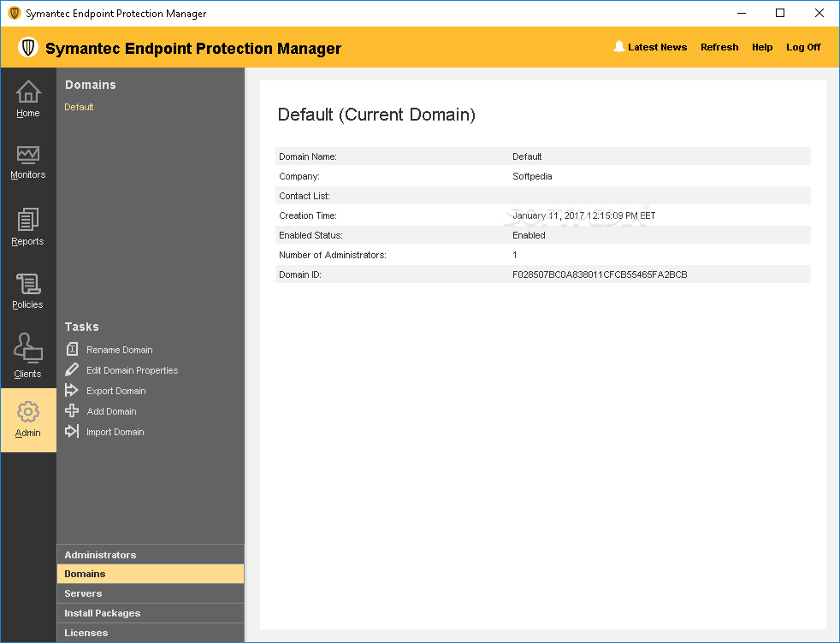The height and width of the screenshot is (643, 840).
Task: Click the Reports label in sidebar
Action: click(28, 241)
